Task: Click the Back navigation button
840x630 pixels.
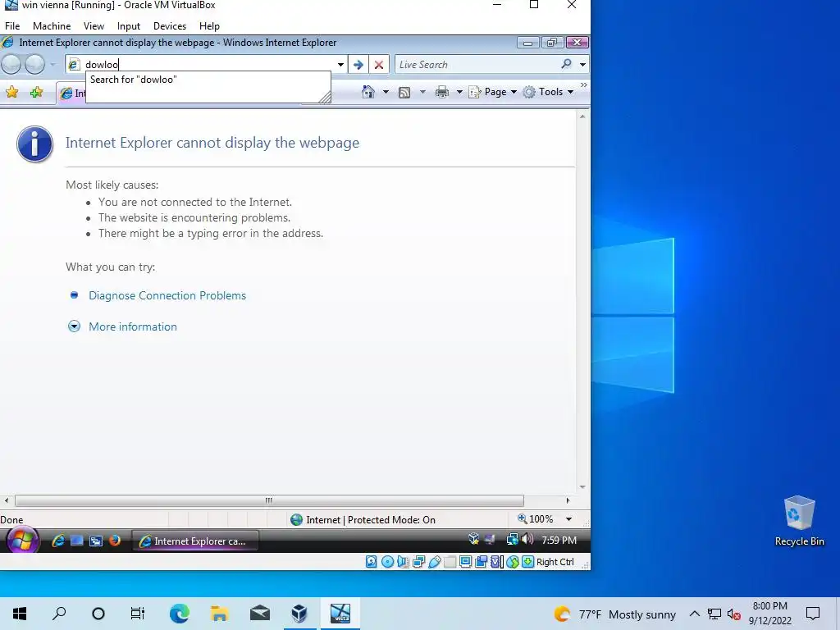Action: 11,64
